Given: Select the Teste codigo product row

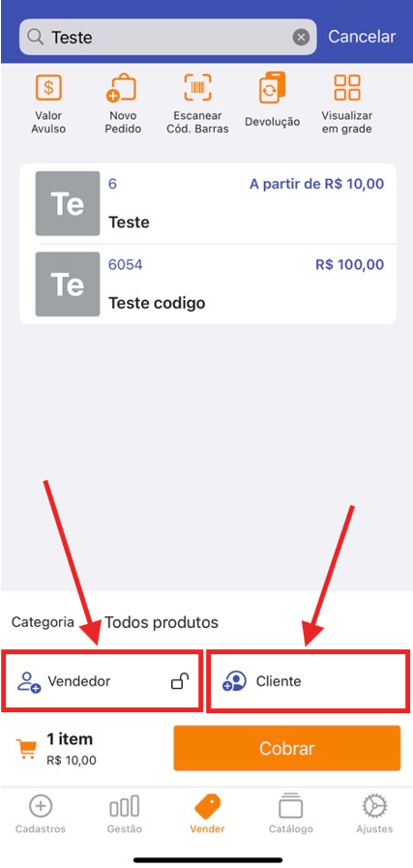Looking at the screenshot, I should pos(208,284).
